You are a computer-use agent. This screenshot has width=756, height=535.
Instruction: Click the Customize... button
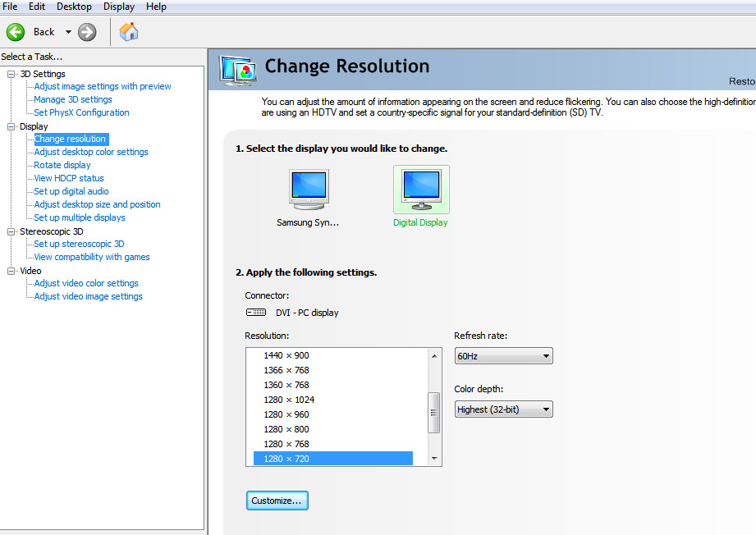pos(277,501)
